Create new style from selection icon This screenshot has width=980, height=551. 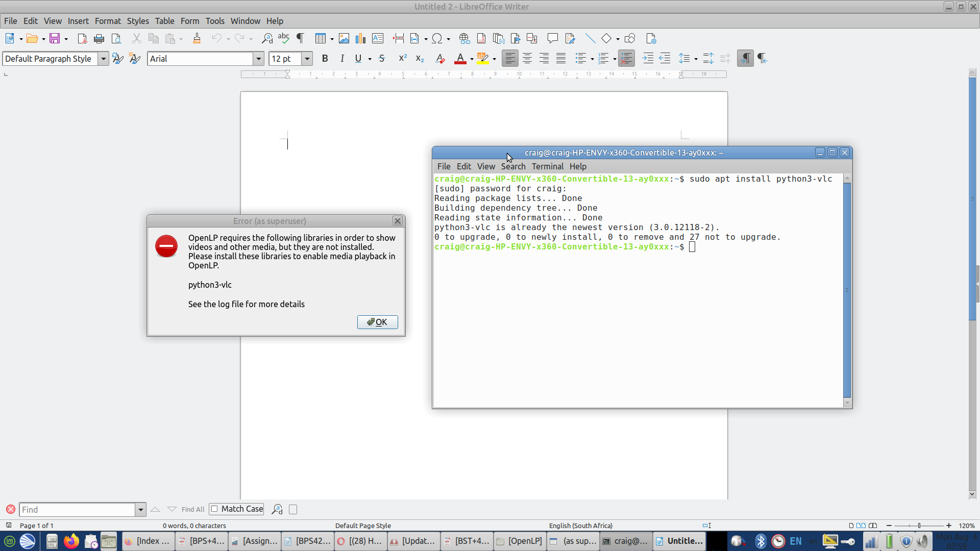tap(135, 59)
